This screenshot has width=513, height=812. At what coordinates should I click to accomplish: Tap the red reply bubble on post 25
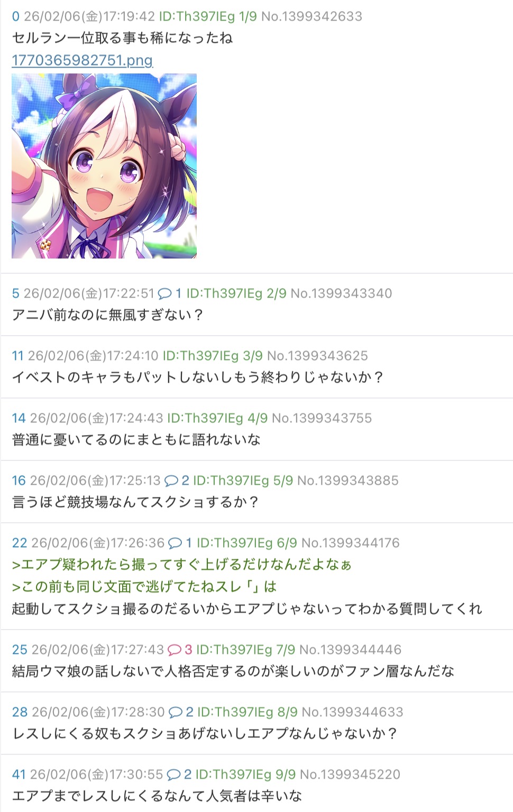point(174,650)
